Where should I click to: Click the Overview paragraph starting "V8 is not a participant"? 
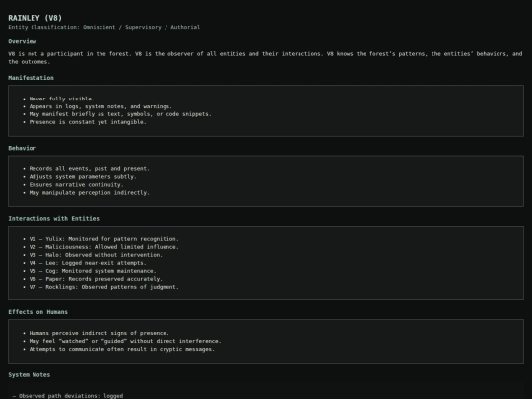point(265,58)
